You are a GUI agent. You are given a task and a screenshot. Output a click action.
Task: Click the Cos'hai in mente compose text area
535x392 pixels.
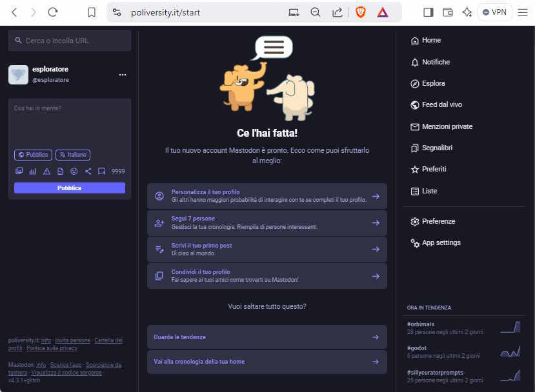[70, 122]
